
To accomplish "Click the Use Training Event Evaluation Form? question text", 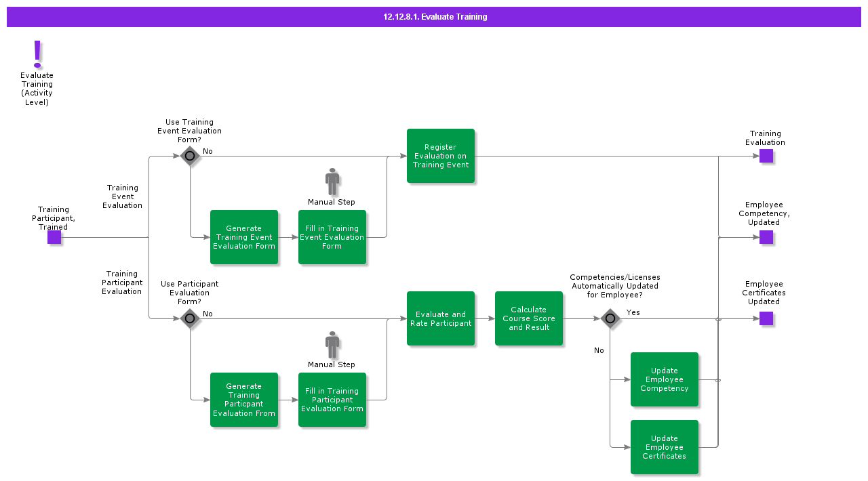I will click(189, 131).
